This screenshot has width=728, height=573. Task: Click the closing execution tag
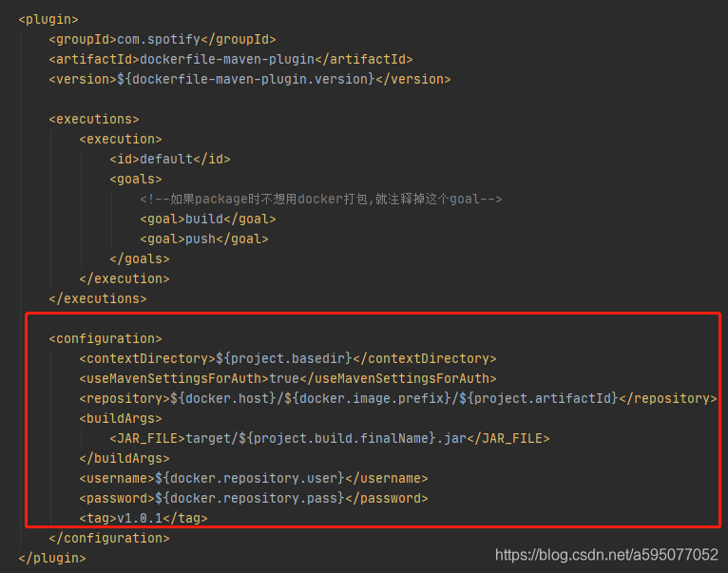pos(125,279)
